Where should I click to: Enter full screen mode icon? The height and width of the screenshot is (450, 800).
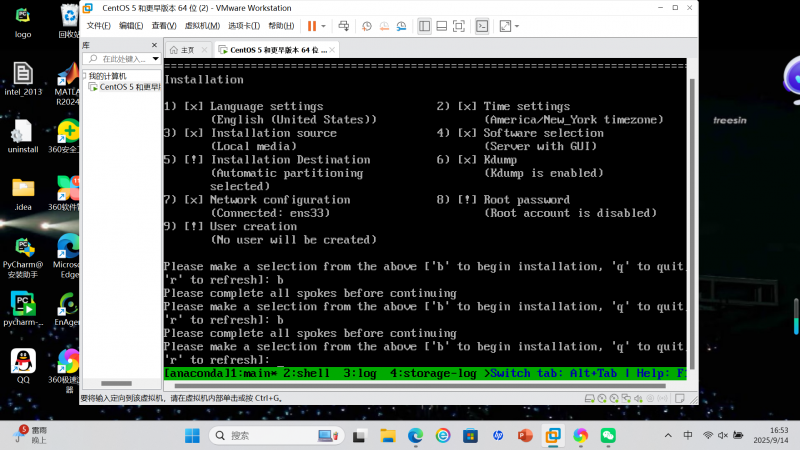(458, 25)
